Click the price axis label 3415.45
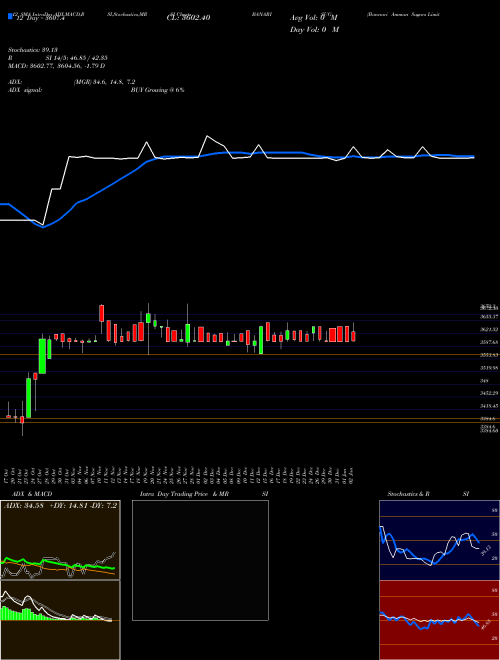 [489, 406]
